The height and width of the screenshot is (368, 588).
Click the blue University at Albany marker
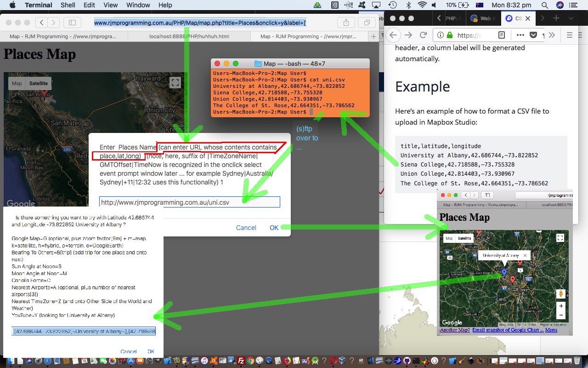point(504,272)
